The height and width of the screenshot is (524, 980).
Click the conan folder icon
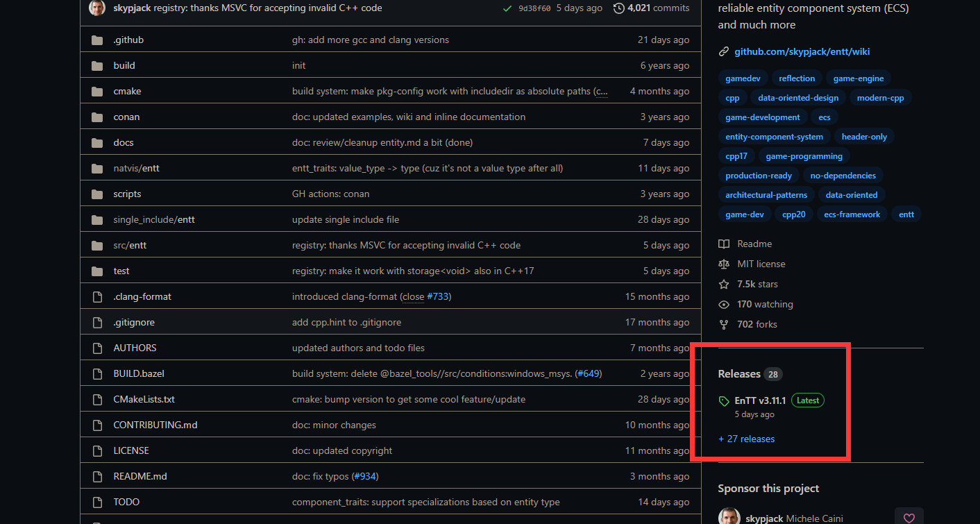(97, 117)
